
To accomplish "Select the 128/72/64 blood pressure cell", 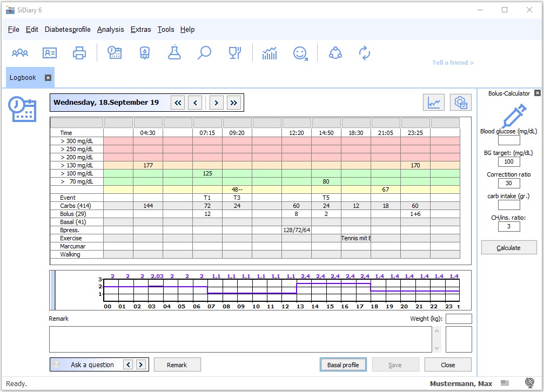I will [x=297, y=230].
